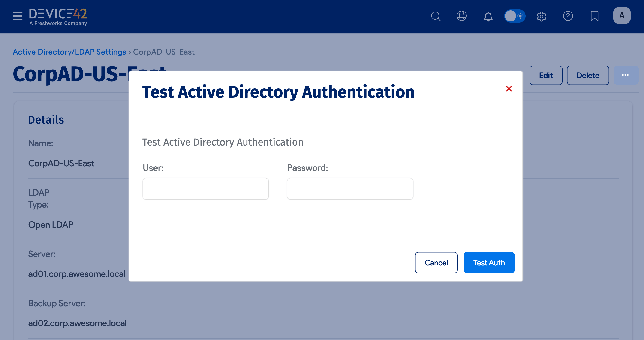
Task: Open the user avatar menu
Action: point(622,16)
